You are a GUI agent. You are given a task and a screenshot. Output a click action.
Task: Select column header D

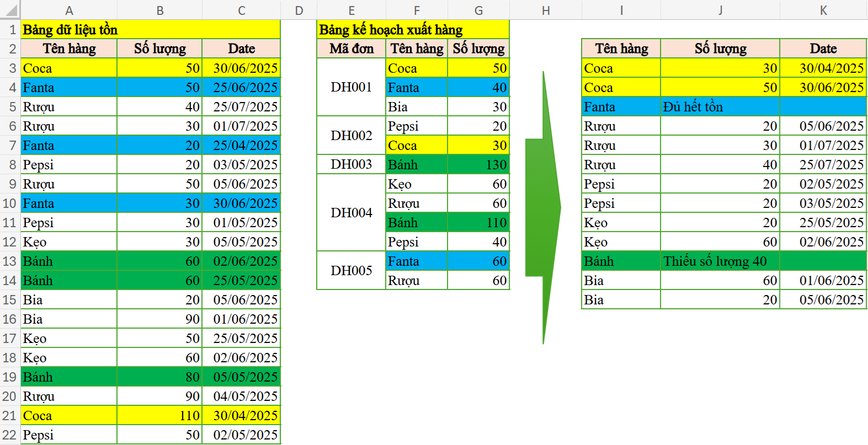tap(299, 10)
